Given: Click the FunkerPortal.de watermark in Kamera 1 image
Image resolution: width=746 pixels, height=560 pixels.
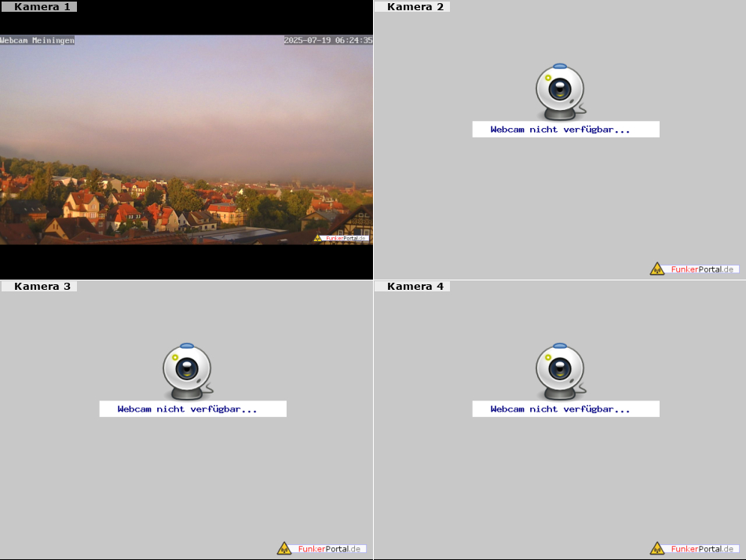Looking at the screenshot, I should 341,238.
